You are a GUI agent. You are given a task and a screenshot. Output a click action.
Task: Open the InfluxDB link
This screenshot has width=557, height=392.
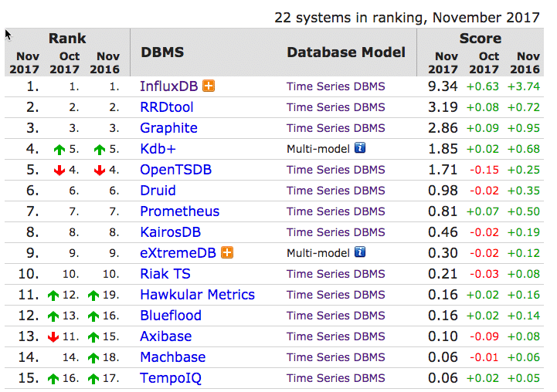pos(168,86)
